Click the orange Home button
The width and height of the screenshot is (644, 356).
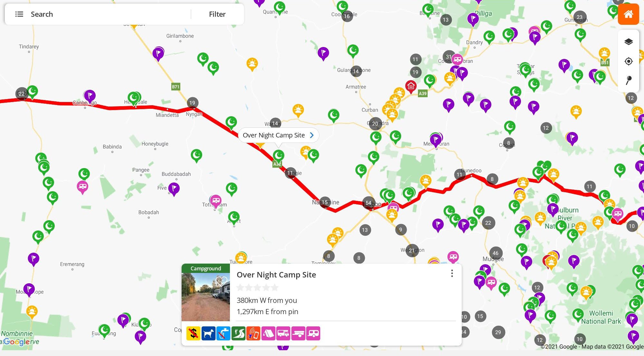[628, 14]
